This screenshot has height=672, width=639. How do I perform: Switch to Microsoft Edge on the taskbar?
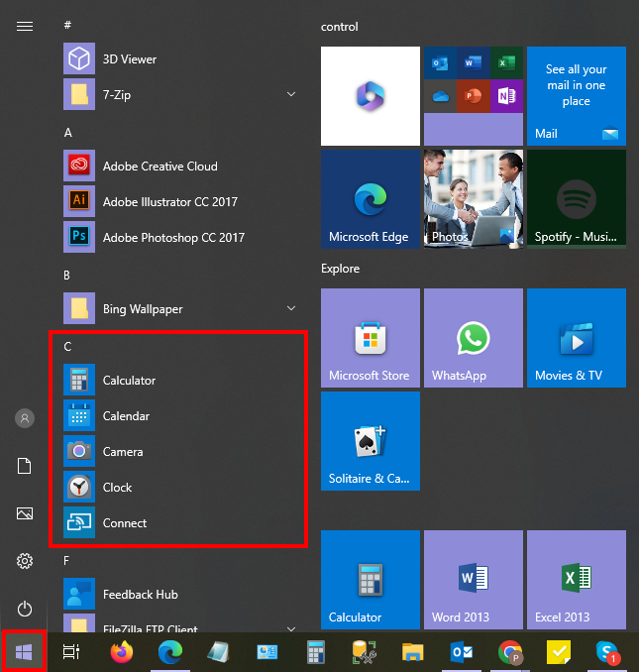[170, 652]
